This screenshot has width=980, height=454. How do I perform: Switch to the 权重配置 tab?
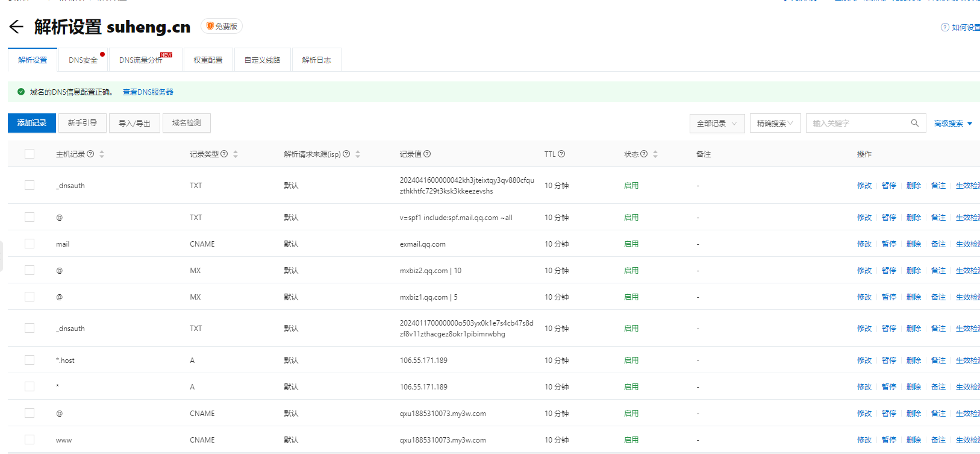(208, 60)
